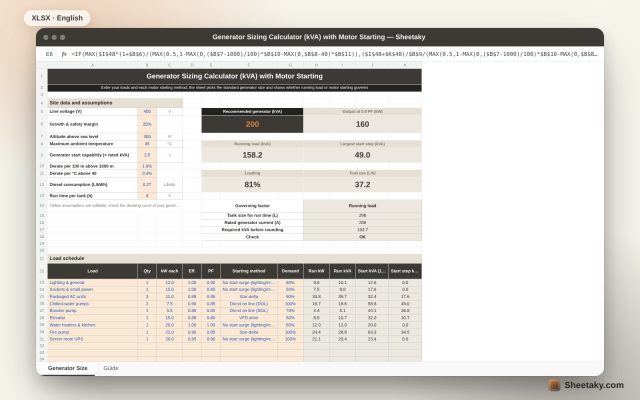Select the 'Derate per °C above 40' label
Screen dimensions: 640x400
(92, 173)
